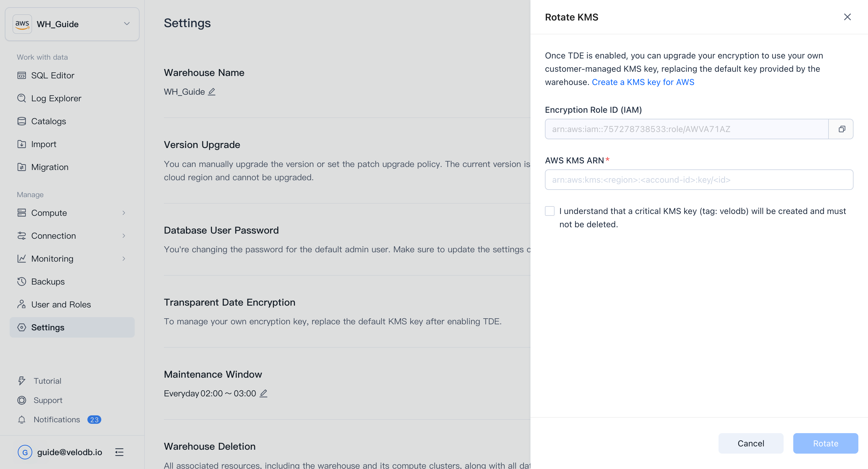Click the AWS KMS ARN input field
This screenshot has width=868, height=469.
click(x=699, y=180)
